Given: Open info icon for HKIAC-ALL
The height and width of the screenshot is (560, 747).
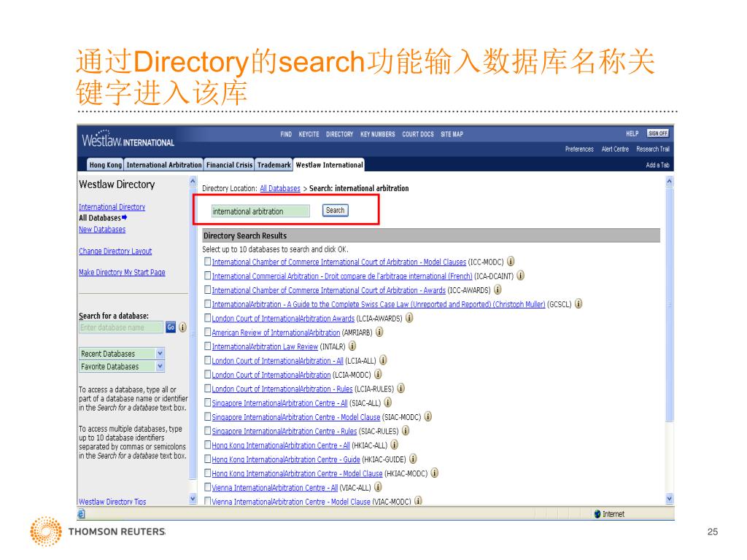Looking at the screenshot, I should tap(395, 445).
